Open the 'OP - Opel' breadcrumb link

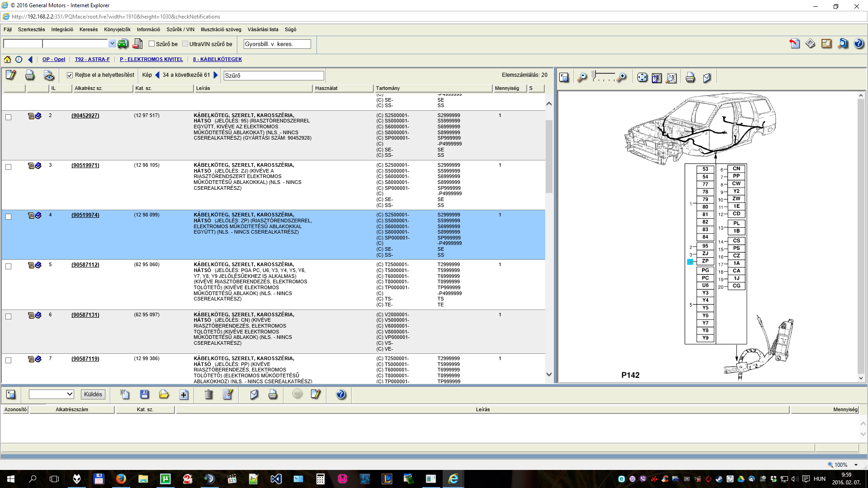[54, 59]
